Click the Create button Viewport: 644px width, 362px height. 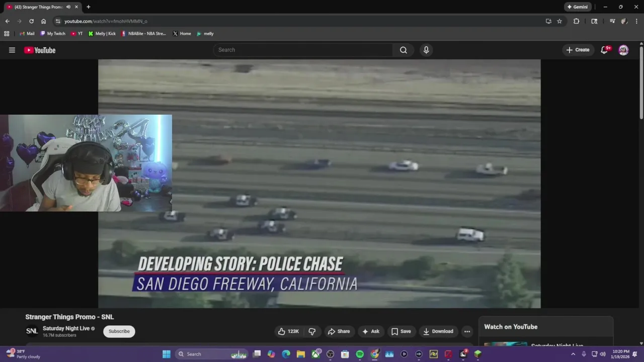point(578,50)
